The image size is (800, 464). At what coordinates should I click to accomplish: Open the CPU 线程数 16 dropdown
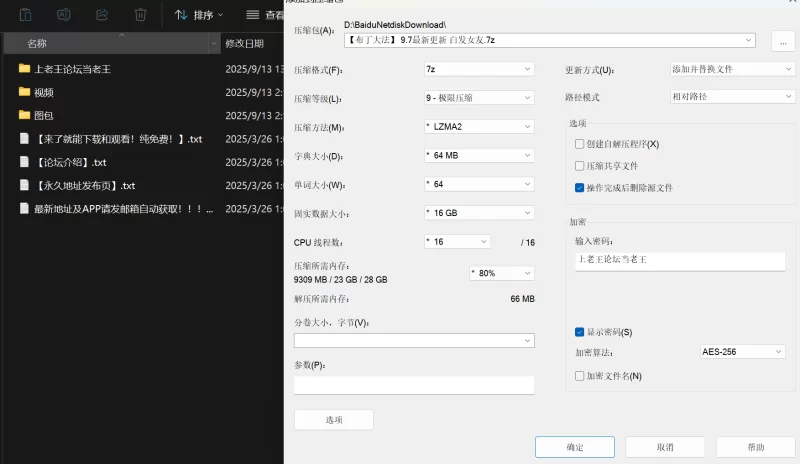(457, 241)
